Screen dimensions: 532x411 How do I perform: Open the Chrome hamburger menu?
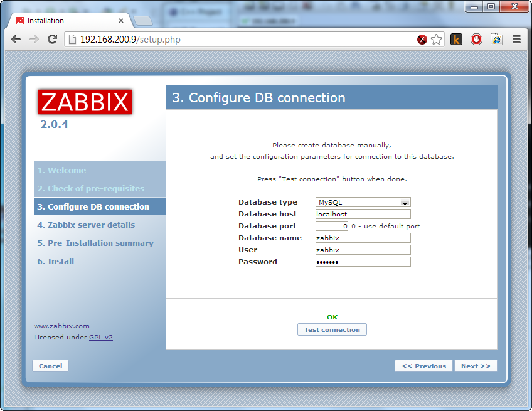tap(516, 40)
